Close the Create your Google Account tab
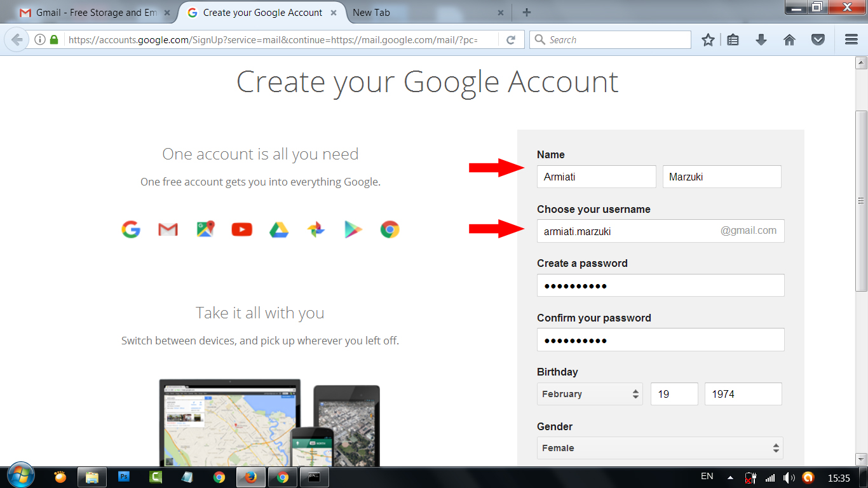Viewport: 868px width, 488px height. (334, 12)
